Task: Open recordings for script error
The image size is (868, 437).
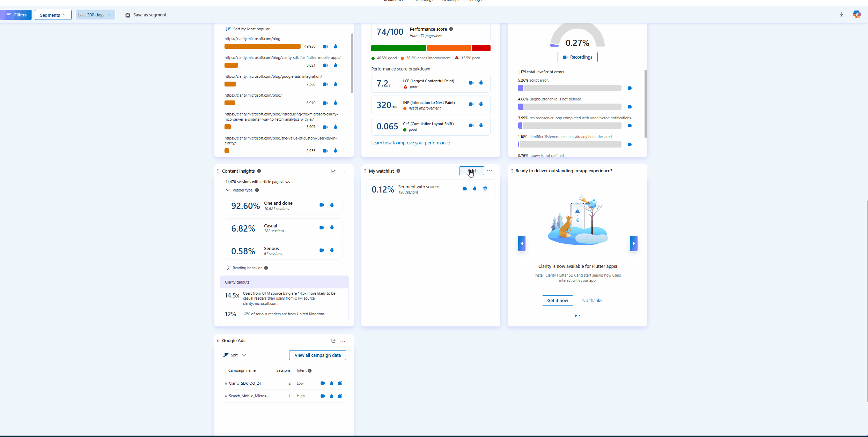Action: pos(630,88)
